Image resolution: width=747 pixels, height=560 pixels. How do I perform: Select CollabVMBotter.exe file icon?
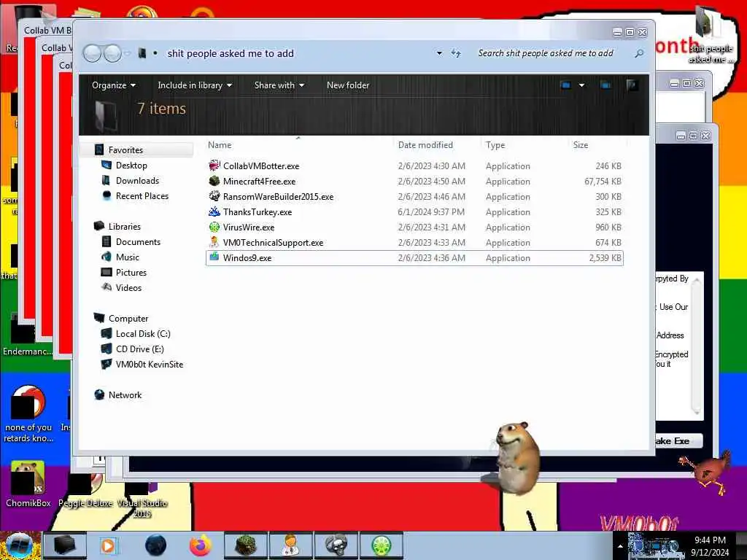[214, 166]
